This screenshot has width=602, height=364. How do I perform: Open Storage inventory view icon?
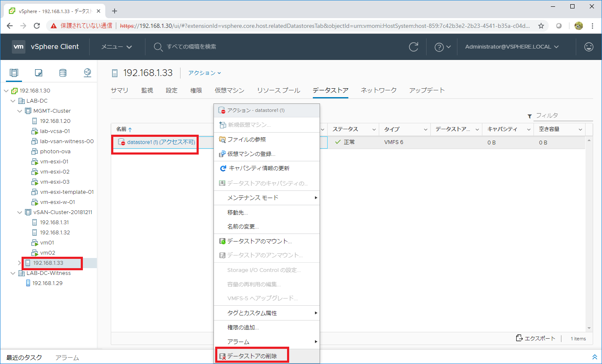[63, 73]
